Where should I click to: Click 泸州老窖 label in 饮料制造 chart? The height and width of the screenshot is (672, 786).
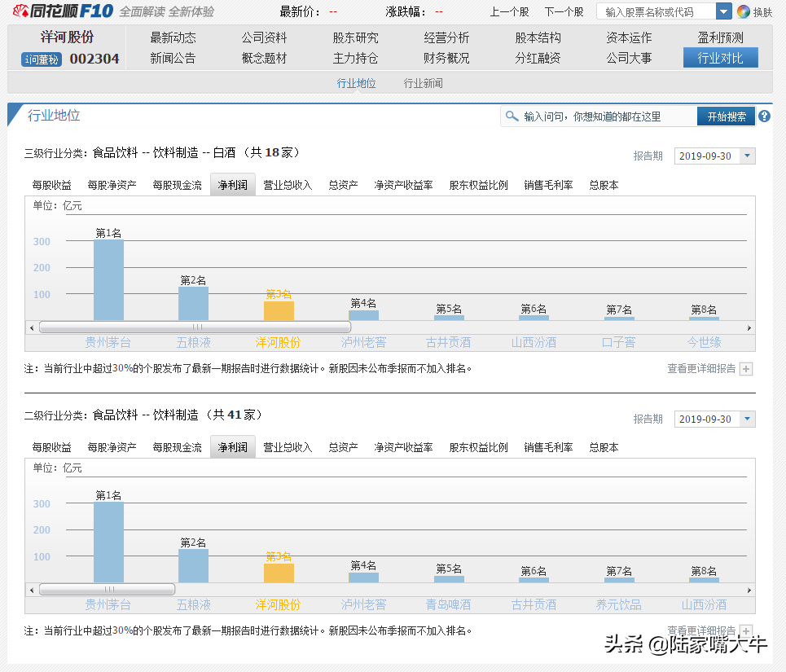(x=363, y=605)
